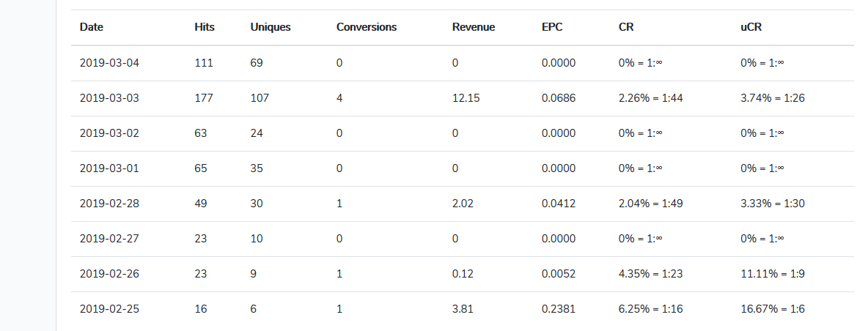Click the 2019-03-02 row date

pyautogui.click(x=110, y=133)
